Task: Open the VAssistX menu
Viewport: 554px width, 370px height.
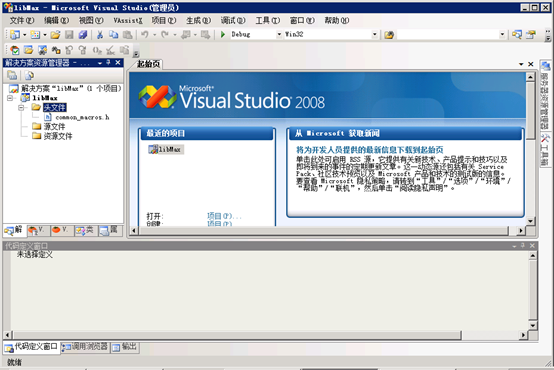Action: point(128,20)
